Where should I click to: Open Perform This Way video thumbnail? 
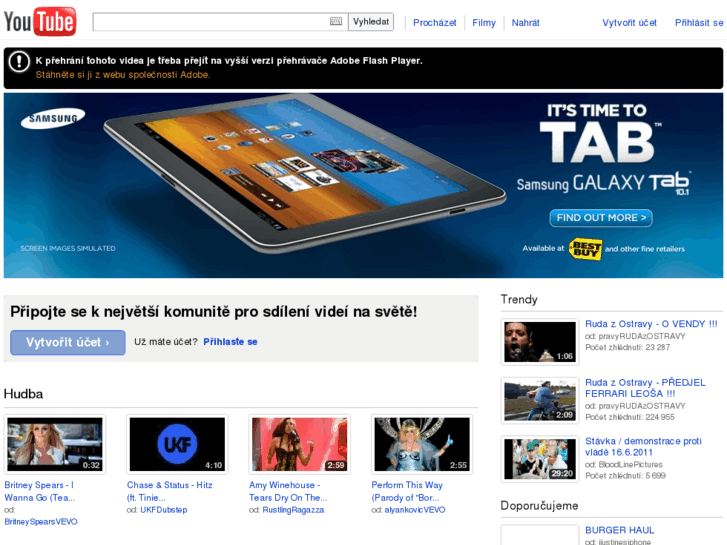(422, 444)
